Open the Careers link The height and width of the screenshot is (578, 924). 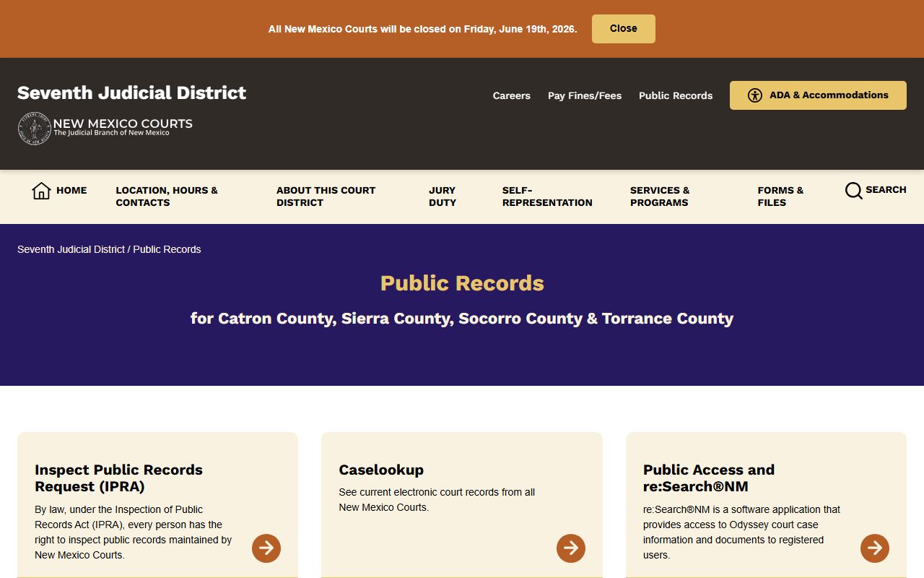pos(511,95)
